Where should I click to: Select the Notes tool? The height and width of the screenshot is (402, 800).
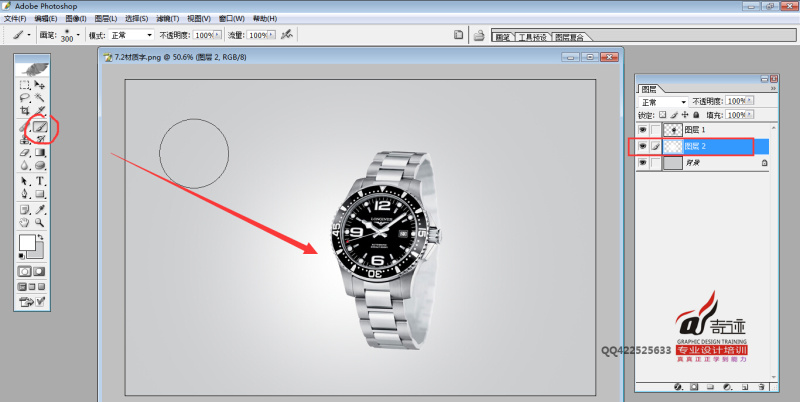pos(24,209)
